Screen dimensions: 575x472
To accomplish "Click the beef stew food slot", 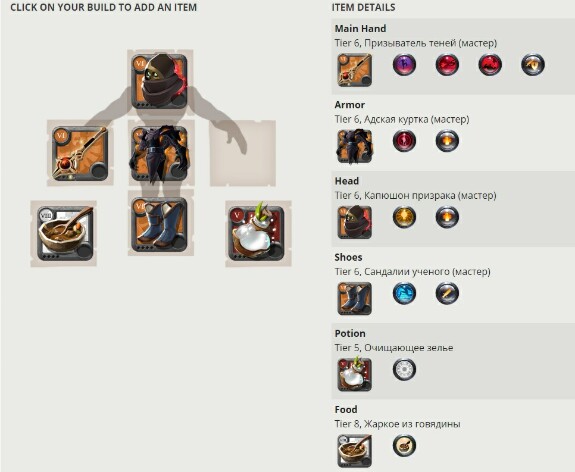I will click(65, 234).
